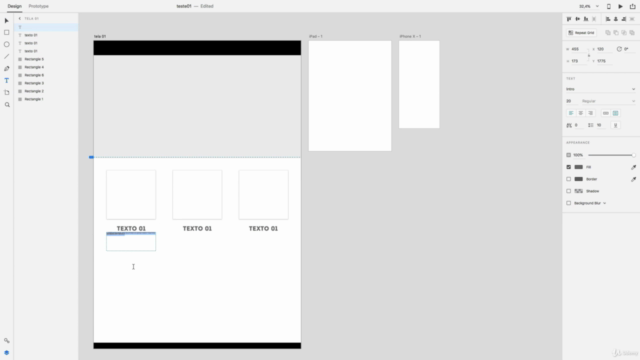Enable the Shadow checkbox

[569, 191]
